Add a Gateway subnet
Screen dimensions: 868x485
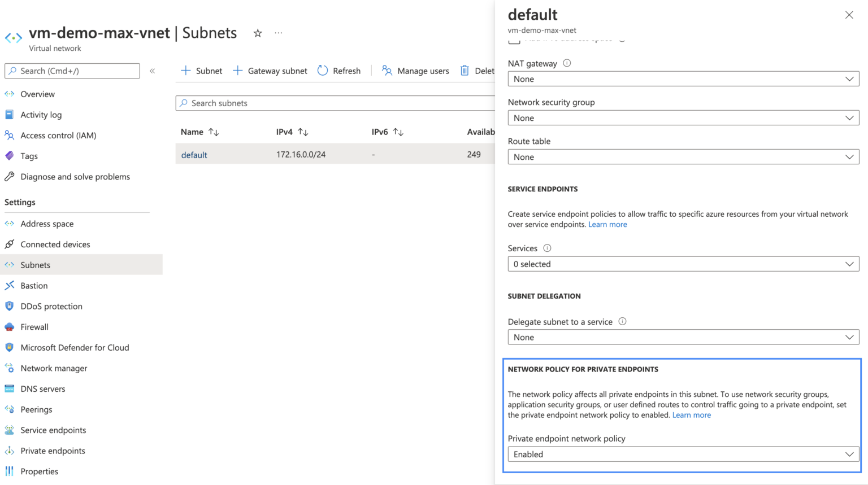tap(270, 71)
